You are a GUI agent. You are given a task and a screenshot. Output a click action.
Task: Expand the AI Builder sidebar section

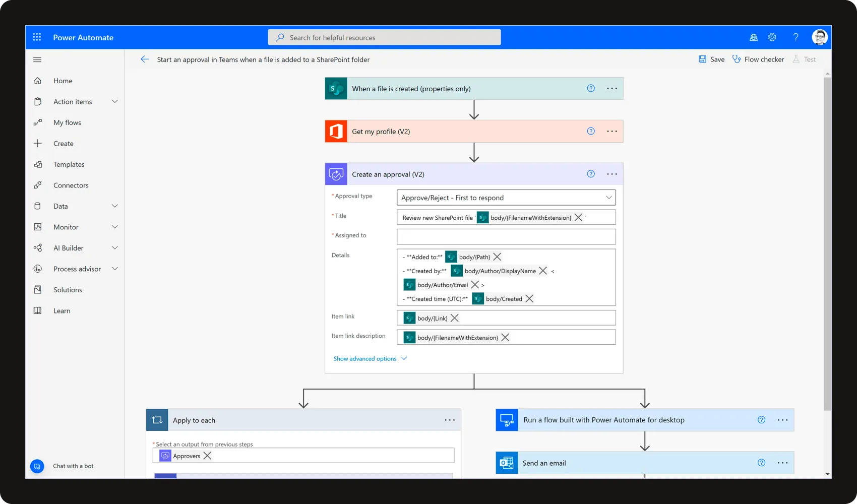pyautogui.click(x=114, y=247)
